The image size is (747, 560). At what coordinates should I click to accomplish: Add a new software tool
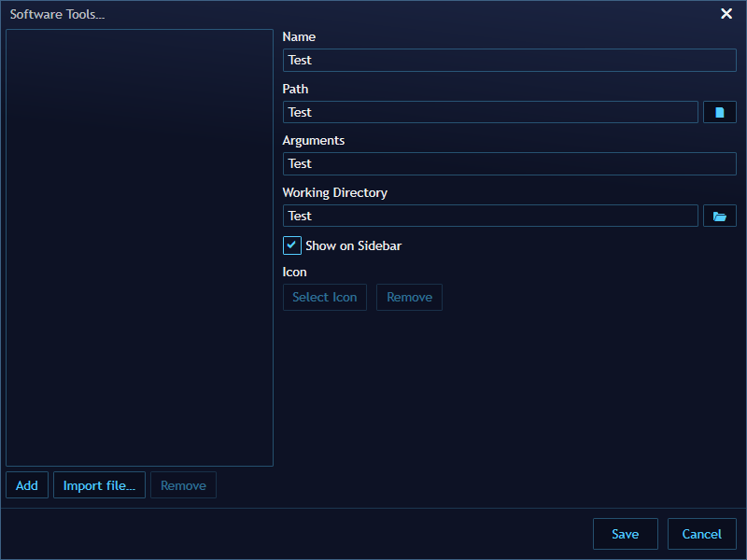[x=26, y=484]
